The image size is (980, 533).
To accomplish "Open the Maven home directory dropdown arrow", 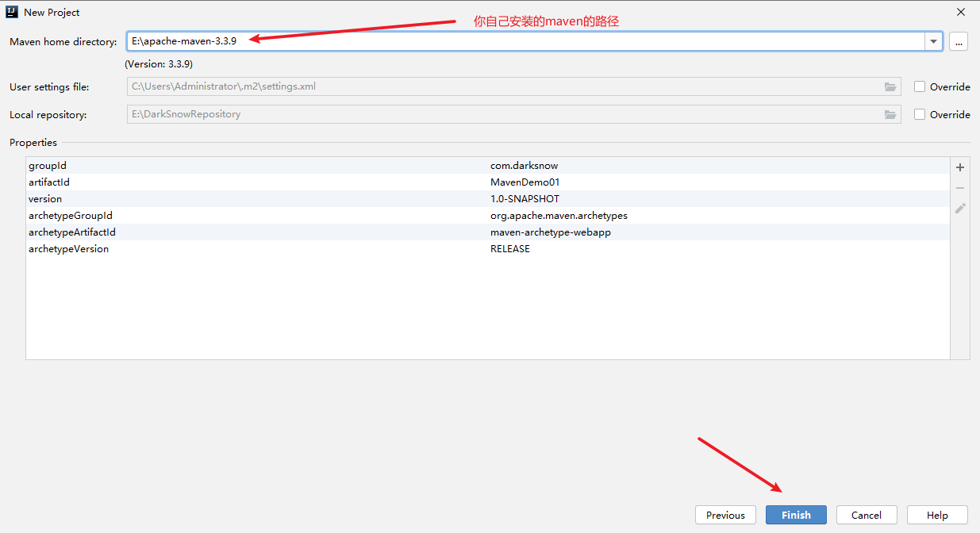I will (933, 42).
